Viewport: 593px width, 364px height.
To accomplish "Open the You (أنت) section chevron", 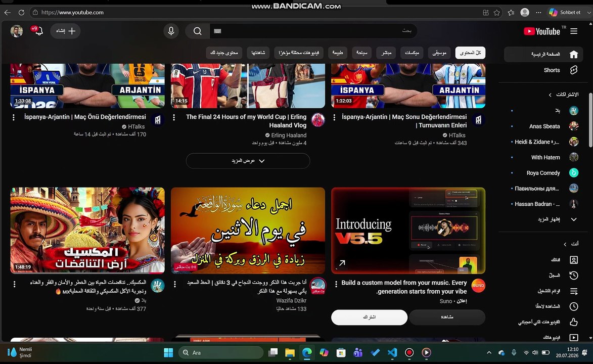I will [565, 244].
